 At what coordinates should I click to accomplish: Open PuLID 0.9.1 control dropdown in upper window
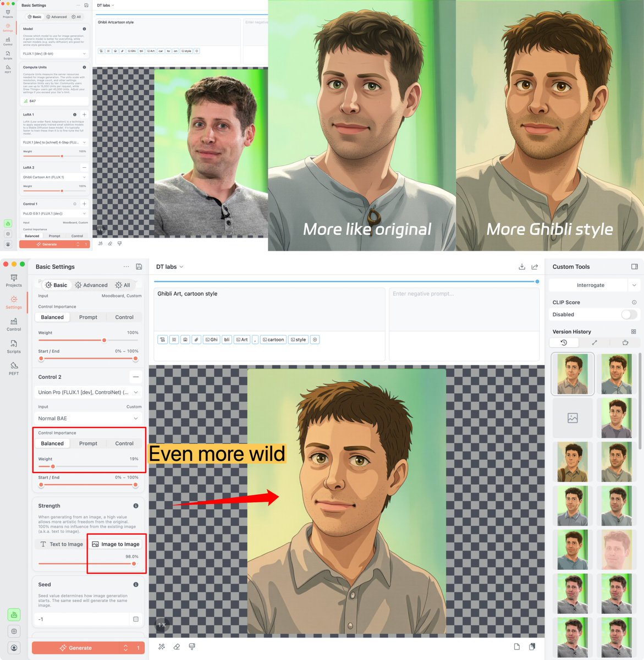pyautogui.click(x=54, y=213)
